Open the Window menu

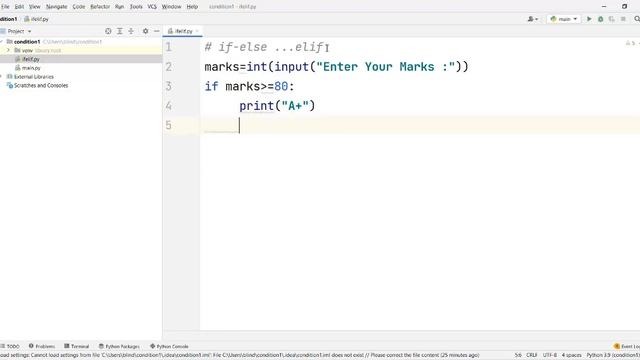click(171, 7)
